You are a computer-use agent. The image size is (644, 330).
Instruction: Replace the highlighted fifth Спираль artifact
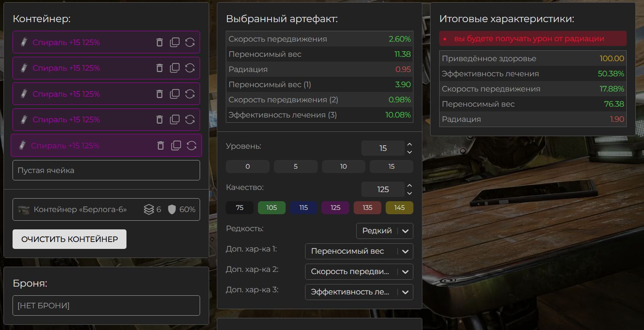pos(191,145)
